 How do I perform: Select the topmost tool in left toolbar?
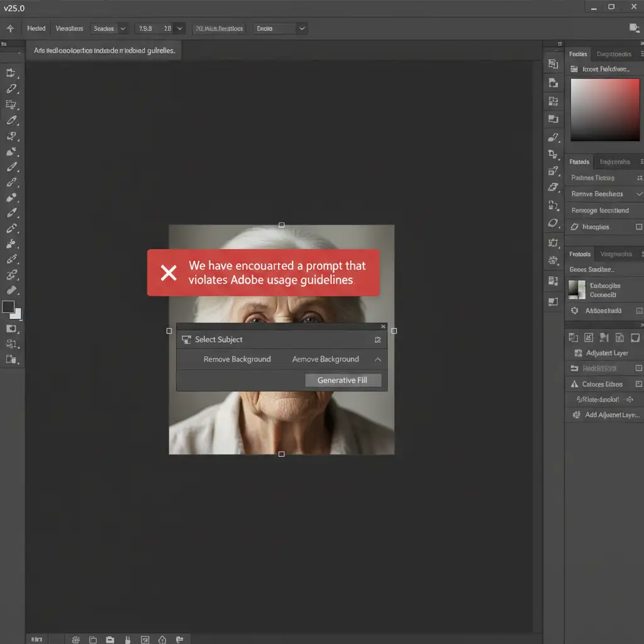[x=11, y=73]
